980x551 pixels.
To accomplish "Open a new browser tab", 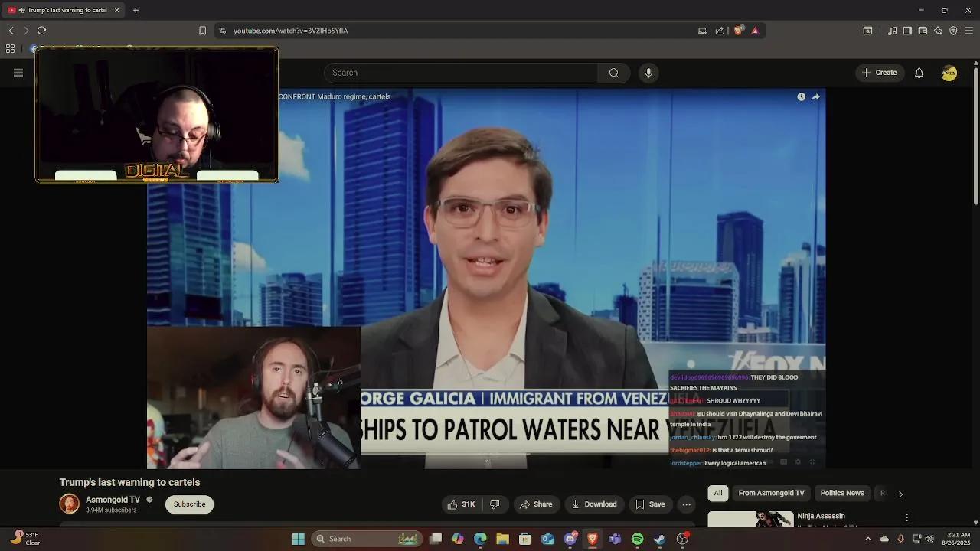I will (x=136, y=10).
